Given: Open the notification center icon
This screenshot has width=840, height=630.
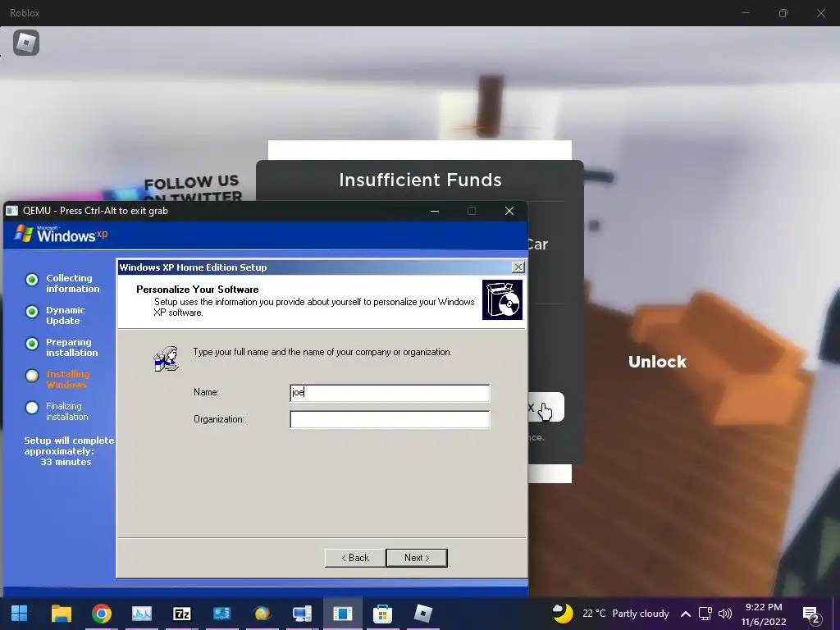Looking at the screenshot, I should pos(811,615).
